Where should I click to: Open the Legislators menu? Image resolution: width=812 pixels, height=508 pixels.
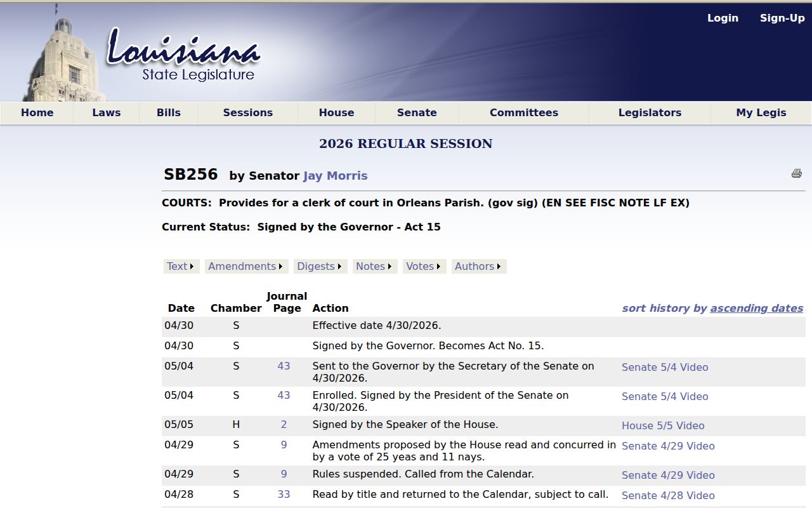[x=650, y=113]
